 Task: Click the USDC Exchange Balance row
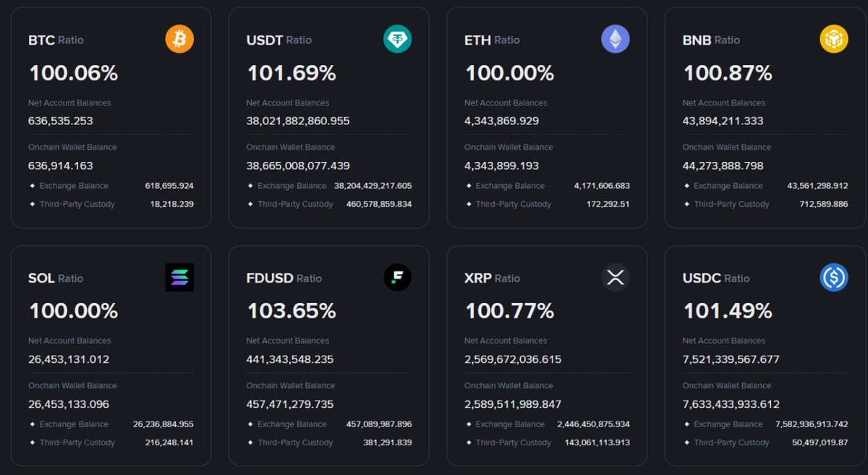coord(765,424)
